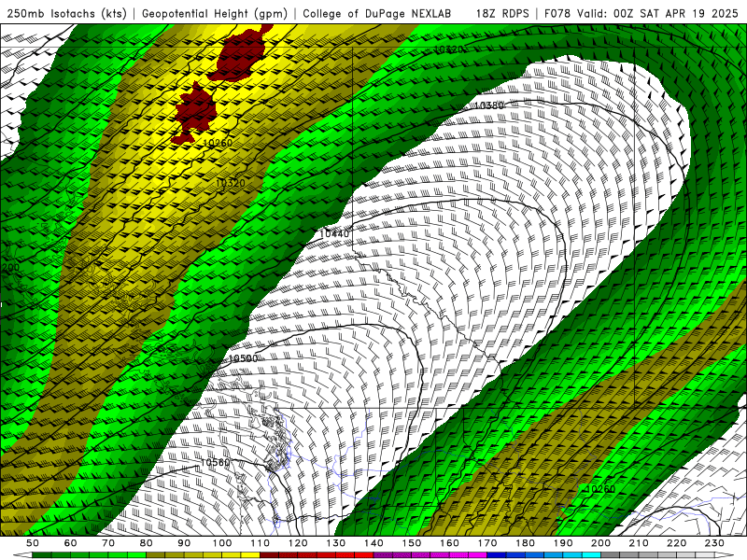Click the 200 knot colorbar label

point(600,543)
